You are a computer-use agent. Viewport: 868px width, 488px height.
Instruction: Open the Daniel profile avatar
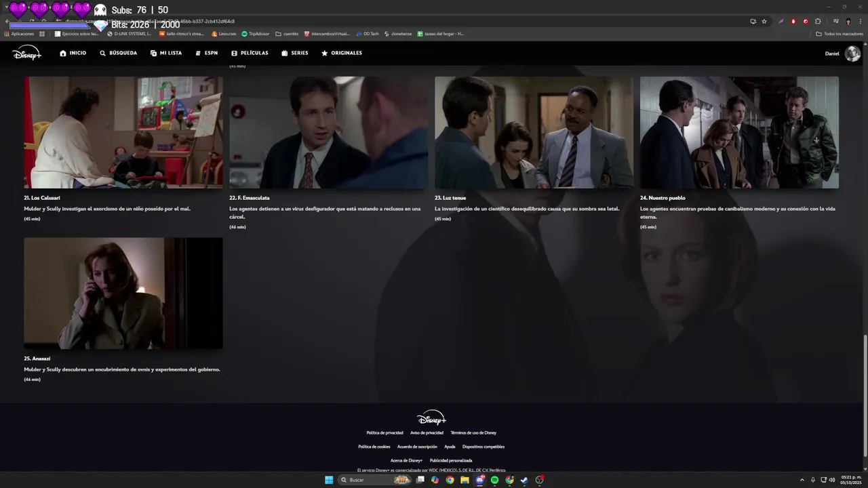(x=852, y=54)
